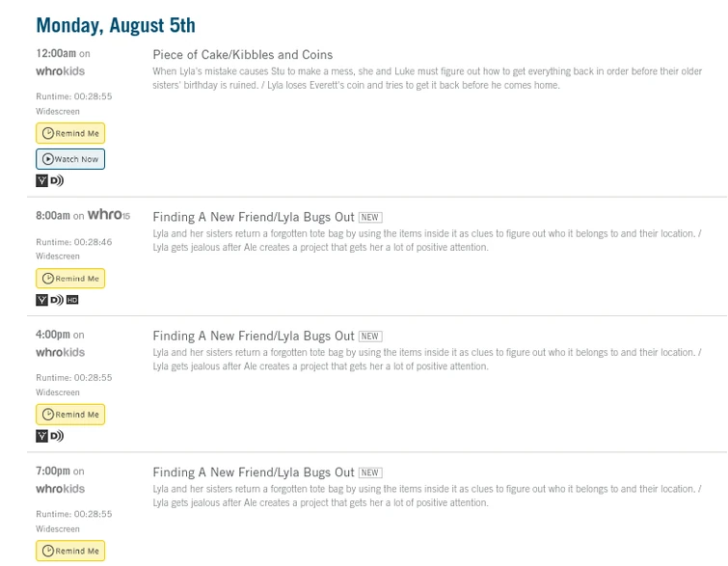Click the whrokids logo beside 12:00am

61,71
